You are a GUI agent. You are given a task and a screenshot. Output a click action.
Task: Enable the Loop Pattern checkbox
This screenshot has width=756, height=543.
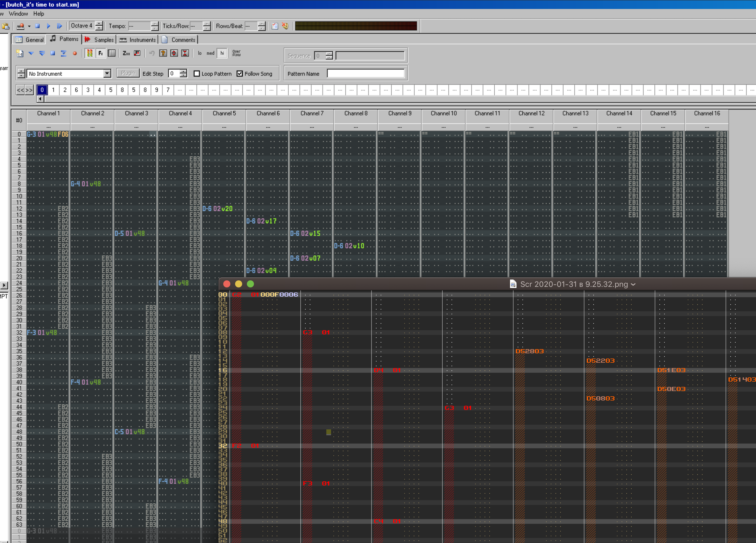point(197,73)
